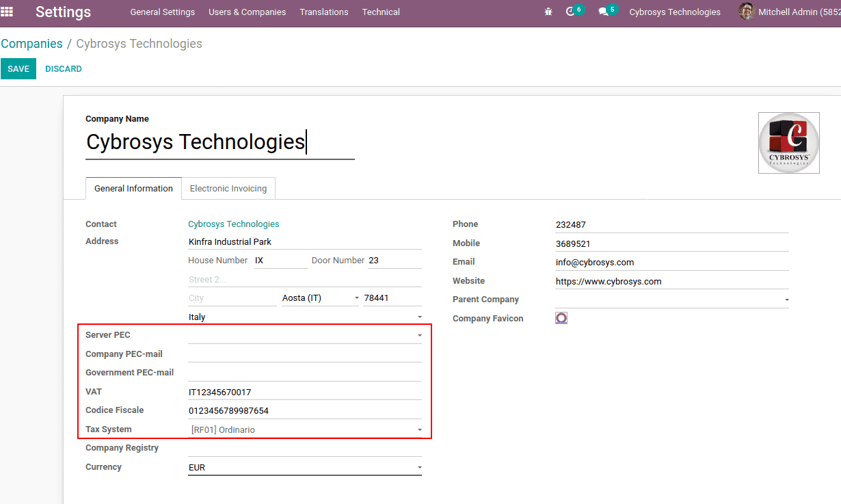Image resolution: width=841 pixels, height=504 pixels.
Task: Click the House Number field
Action: point(281,261)
